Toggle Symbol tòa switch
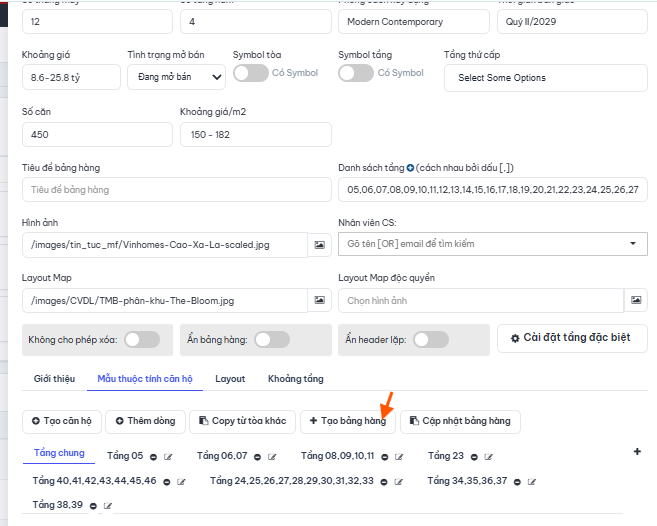Image resolution: width=657 pixels, height=526 pixels. [251, 73]
